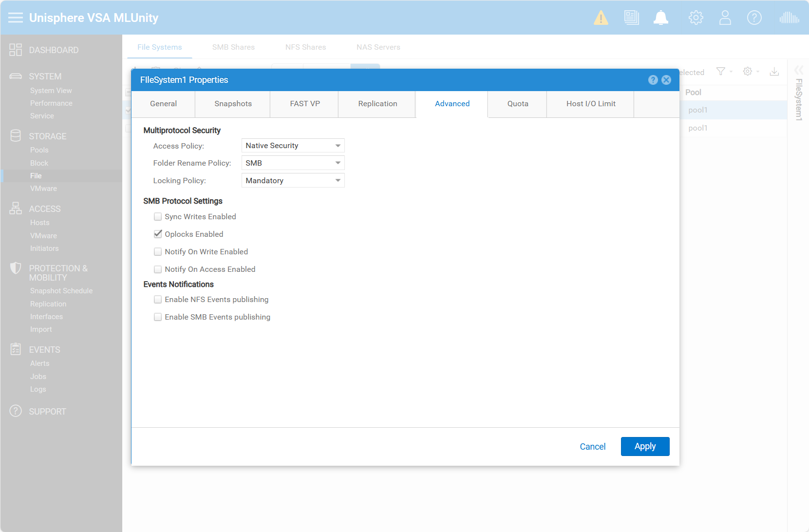Switch to the Snapshots tab

pos(233,104)
